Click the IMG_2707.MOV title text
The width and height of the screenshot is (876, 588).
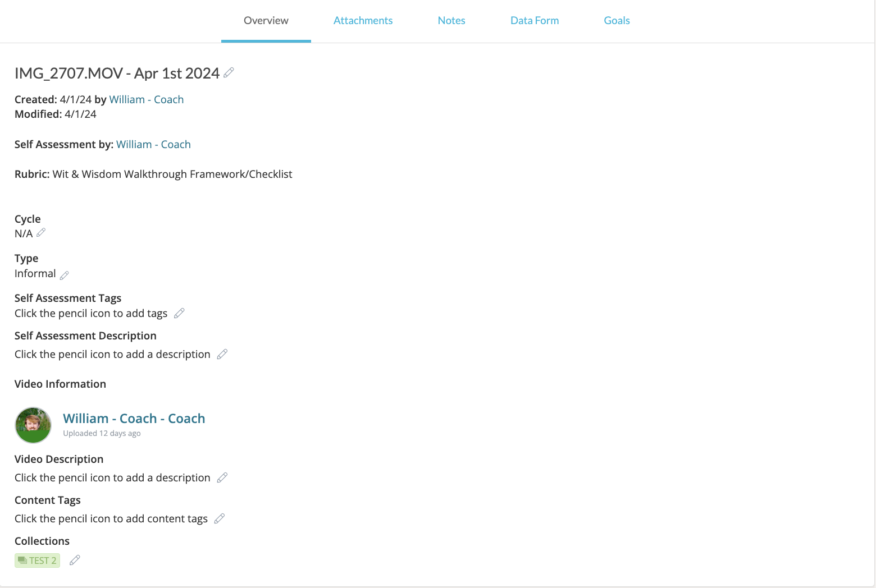117,73
